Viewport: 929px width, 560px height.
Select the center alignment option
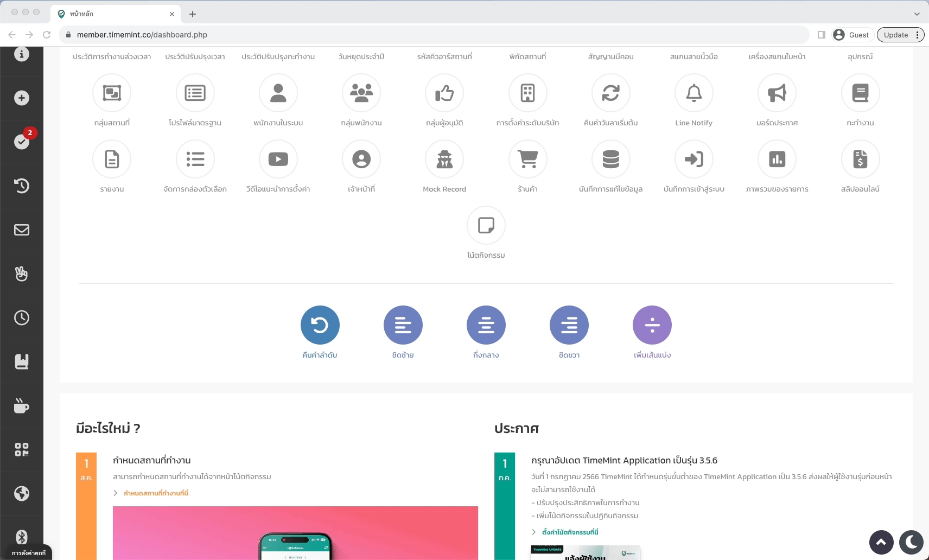(x=486, y=325)
